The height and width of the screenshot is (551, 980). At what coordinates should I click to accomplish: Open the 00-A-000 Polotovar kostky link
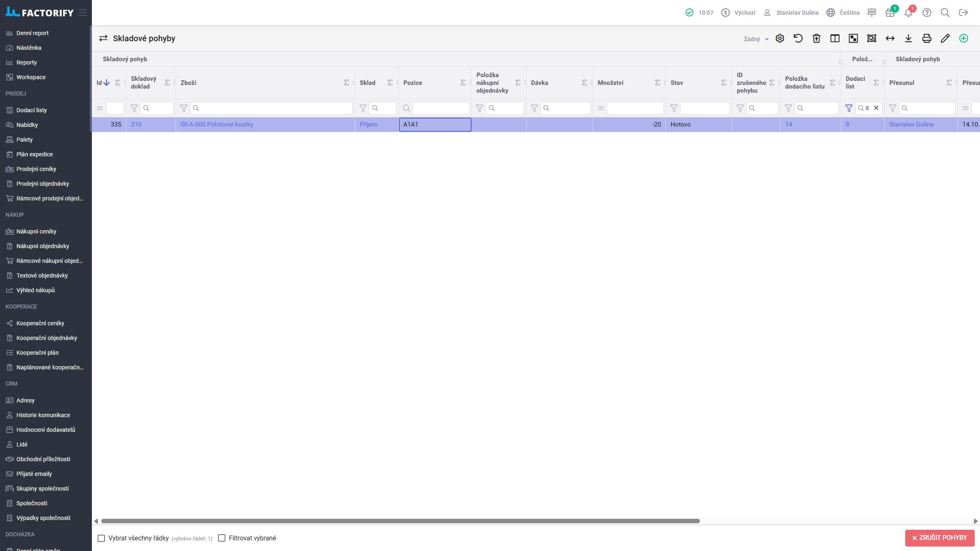tap(217, 124)
